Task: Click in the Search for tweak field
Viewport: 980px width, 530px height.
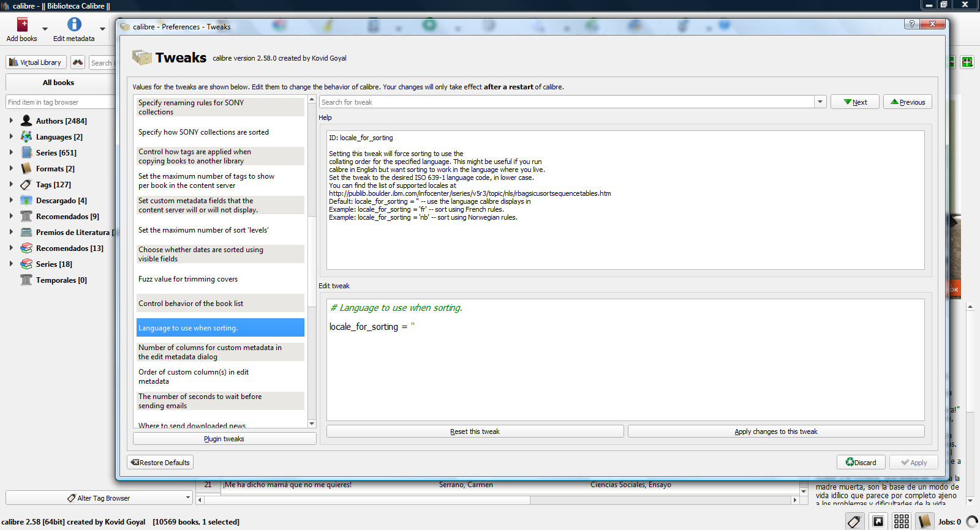Action: [x=567, y=102]
